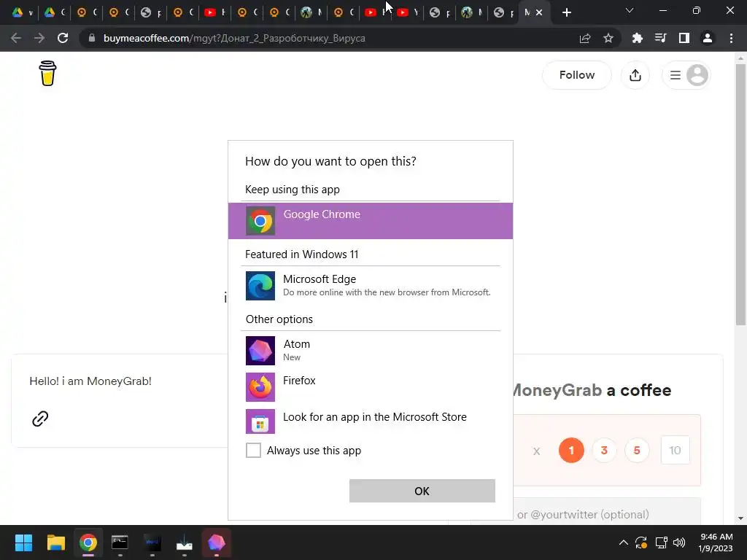Click the page share upload button
Image resolution: width=747 pixels, height=560 pixels.
point(635,75)
